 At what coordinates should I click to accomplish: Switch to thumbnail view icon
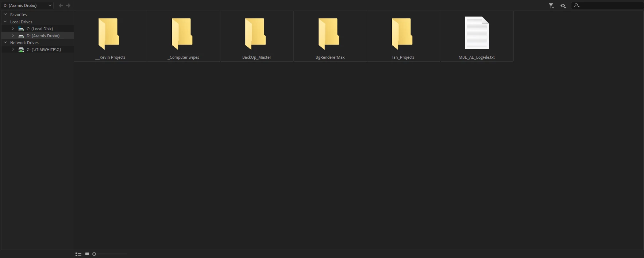tap(87, 254)
